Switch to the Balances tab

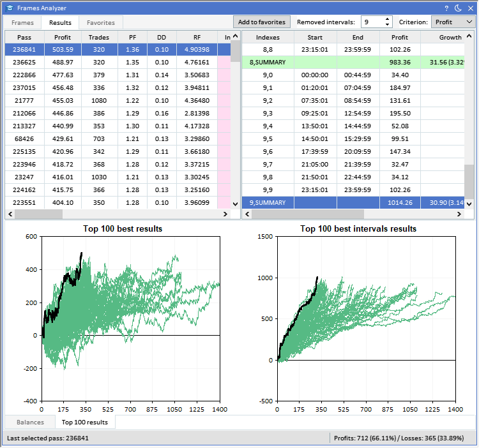point(30,422)
